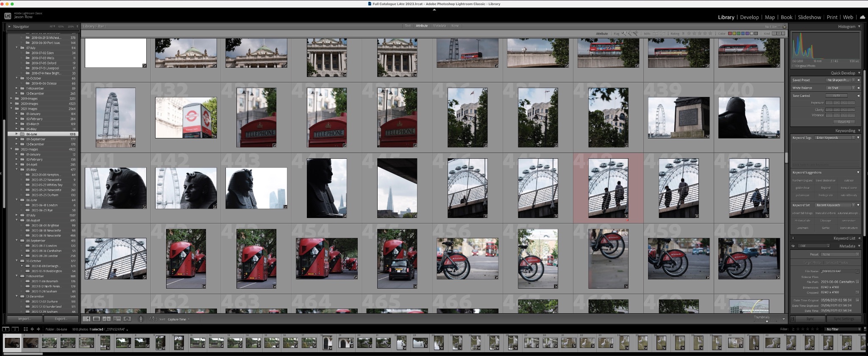Click Auto tone control button
Viewport: 868px width, 356px height.
pyautogui.click(x=837, y=96)
